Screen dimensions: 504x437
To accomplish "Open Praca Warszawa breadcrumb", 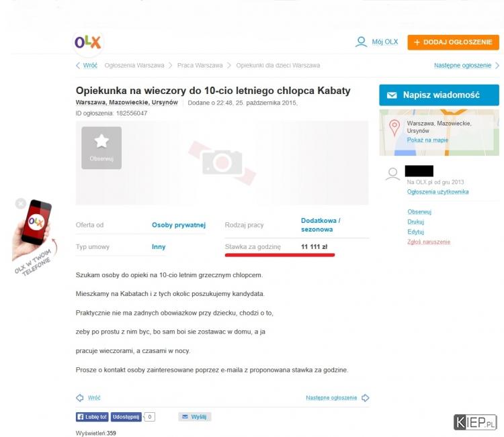I will (200, 66).
